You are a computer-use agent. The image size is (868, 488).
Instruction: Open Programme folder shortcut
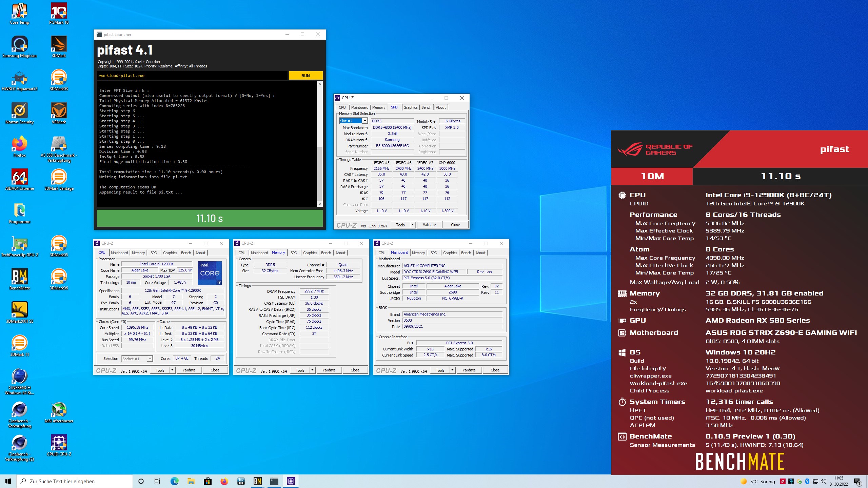click(x=19, y=213)
